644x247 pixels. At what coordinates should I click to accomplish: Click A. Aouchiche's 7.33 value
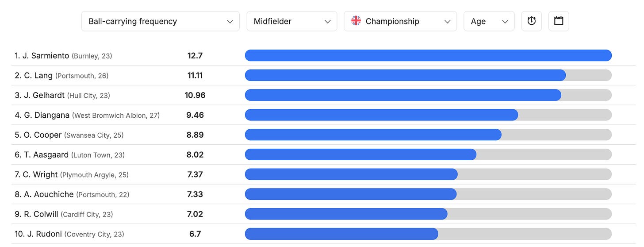195,194
